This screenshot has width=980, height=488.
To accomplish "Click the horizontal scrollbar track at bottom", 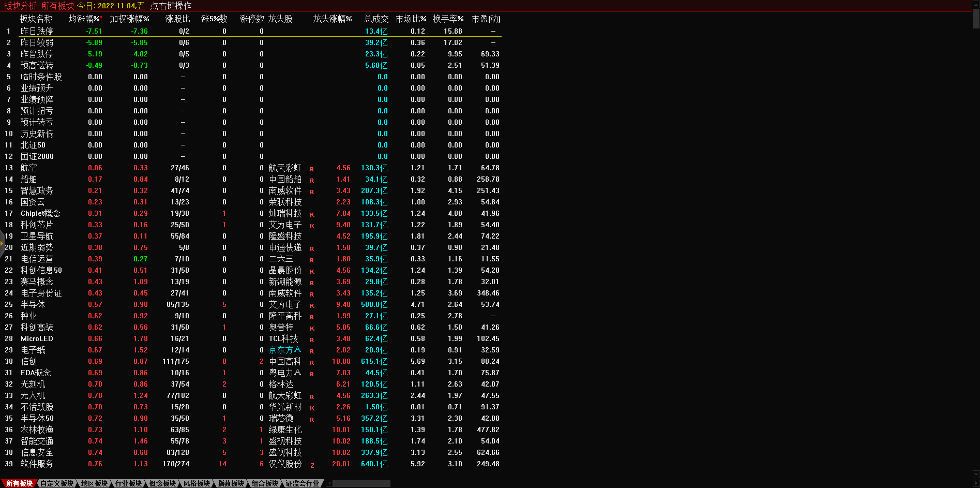I will pos(361,483).
